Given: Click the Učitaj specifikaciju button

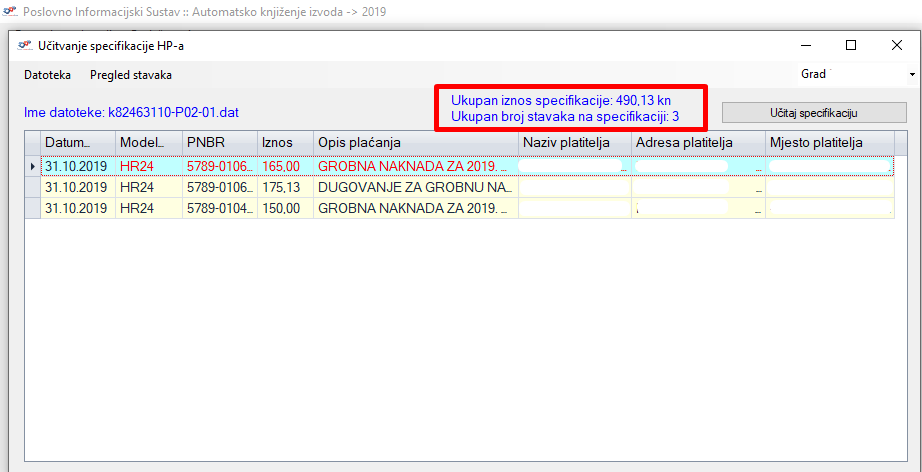Looking at the screenshot, I should [814, 113].
